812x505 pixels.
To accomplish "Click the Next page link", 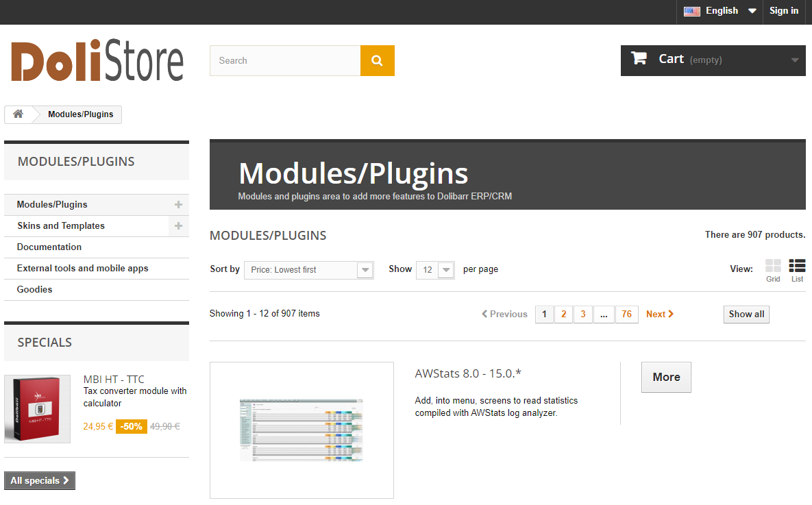I will coord(660,314).
